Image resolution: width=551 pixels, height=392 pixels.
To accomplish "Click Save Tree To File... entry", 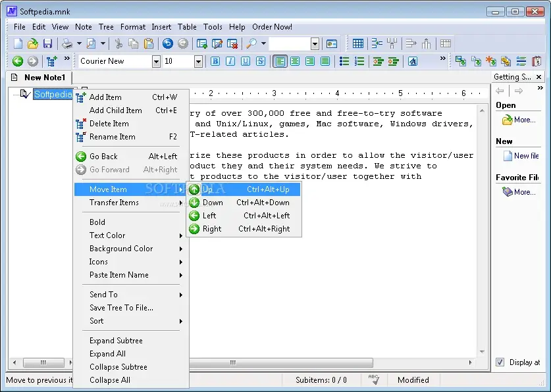I will click(132, 307).
